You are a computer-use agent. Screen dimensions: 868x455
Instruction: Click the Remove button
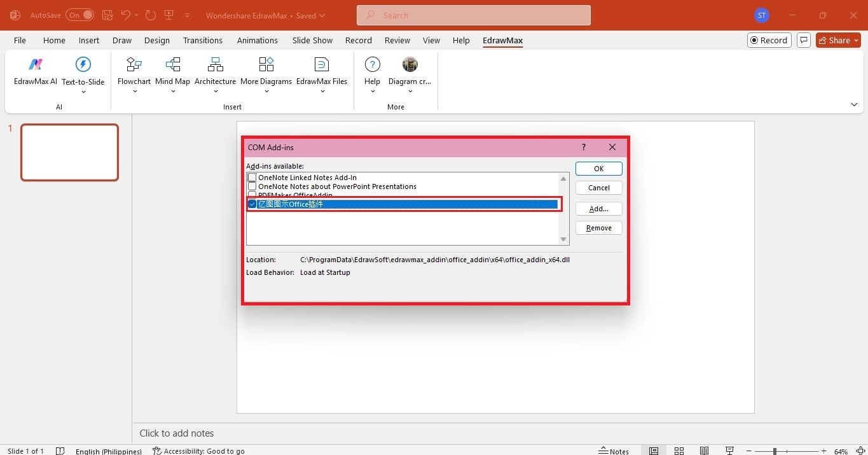tap(599, 228)
